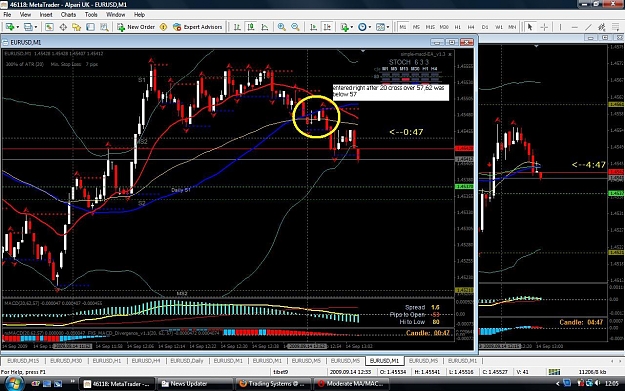Image resolution: width=625 pixels, height=391 pixels.
Task: Open the Window menu
Action: pos(116,15)
